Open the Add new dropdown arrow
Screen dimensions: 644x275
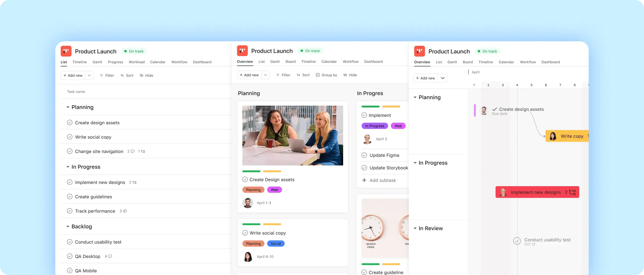click(x=89, y=75)
